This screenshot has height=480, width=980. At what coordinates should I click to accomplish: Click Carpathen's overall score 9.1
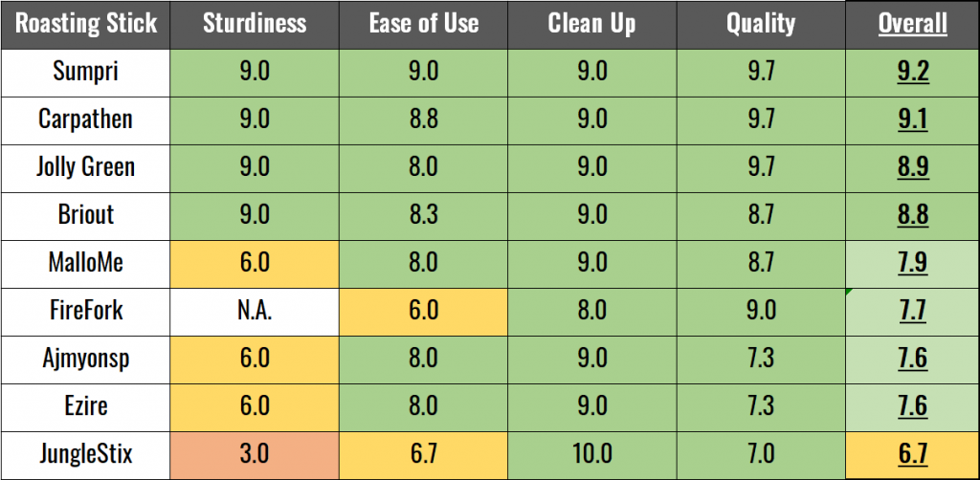[x=912, y=120]
